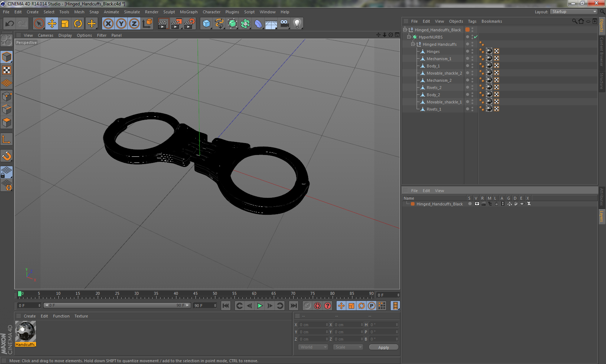Select the Movable_shackle_2 object
The image size is (606, 364).
[444, 73]
